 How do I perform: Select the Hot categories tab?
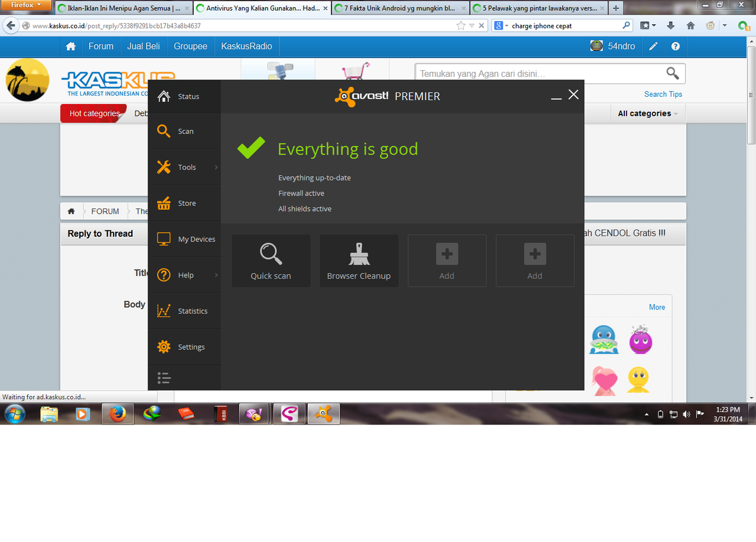coord(93,113)
